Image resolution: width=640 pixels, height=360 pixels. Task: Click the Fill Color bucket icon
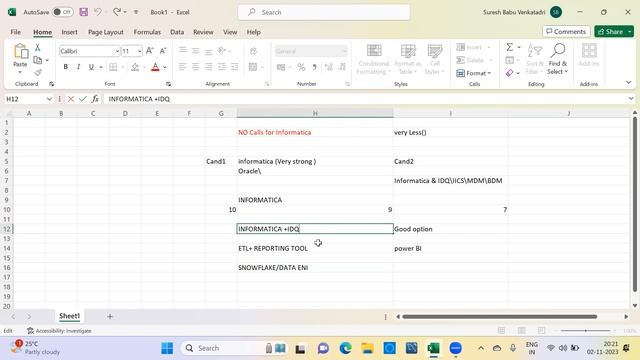[135, 67]
